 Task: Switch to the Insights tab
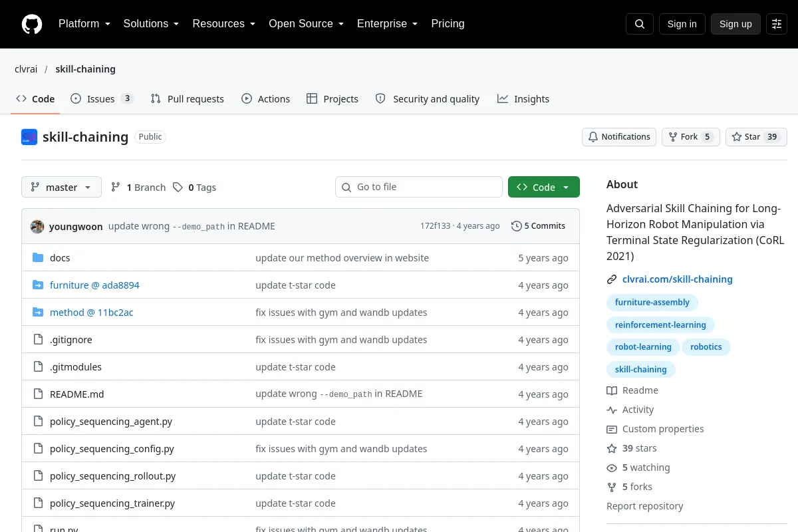(x=523, y=99)
